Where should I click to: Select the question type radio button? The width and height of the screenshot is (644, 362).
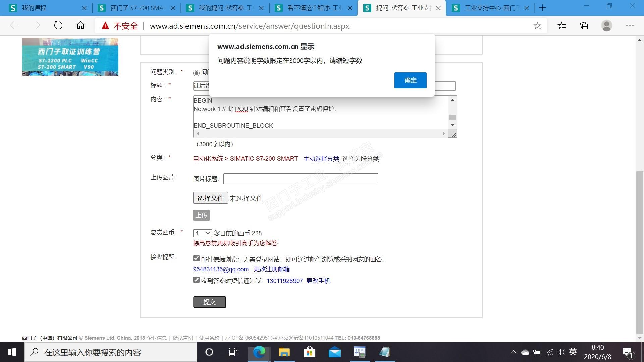[196, 73]
